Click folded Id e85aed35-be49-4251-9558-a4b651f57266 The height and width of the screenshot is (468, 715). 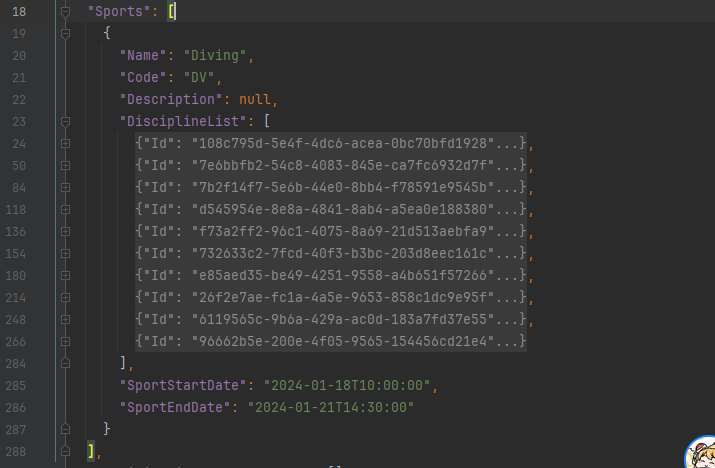click(331, 276)
